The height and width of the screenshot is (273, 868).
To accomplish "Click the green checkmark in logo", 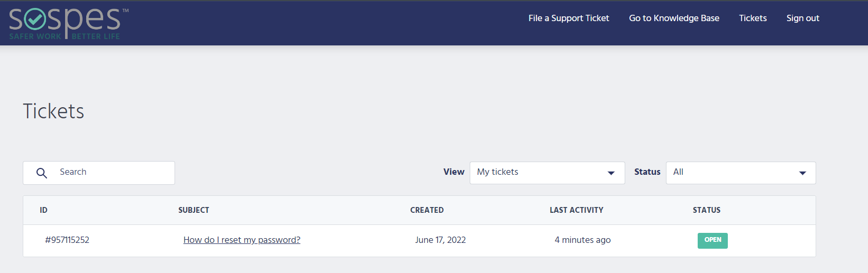I will [35, 21].
